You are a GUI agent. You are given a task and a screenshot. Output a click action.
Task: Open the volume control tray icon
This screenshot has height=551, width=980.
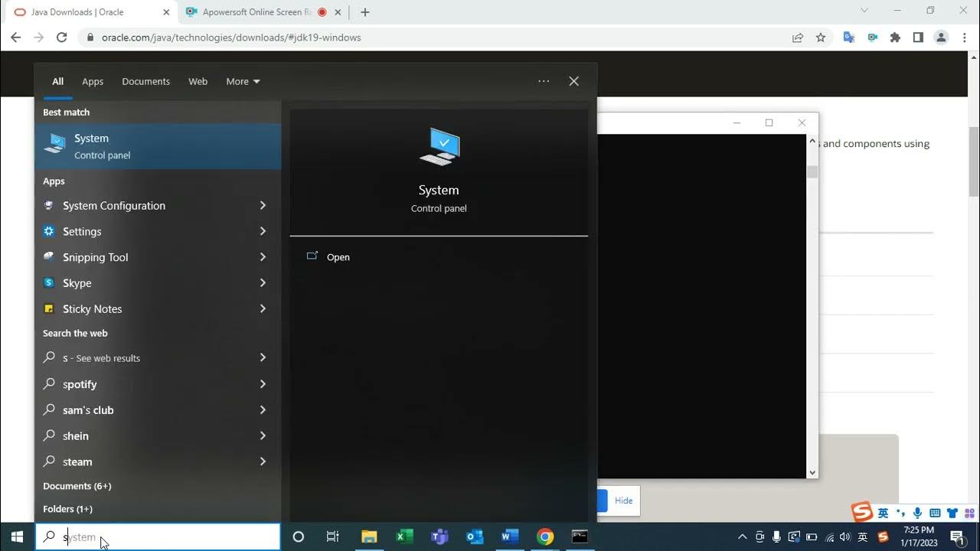coord(845,536)
